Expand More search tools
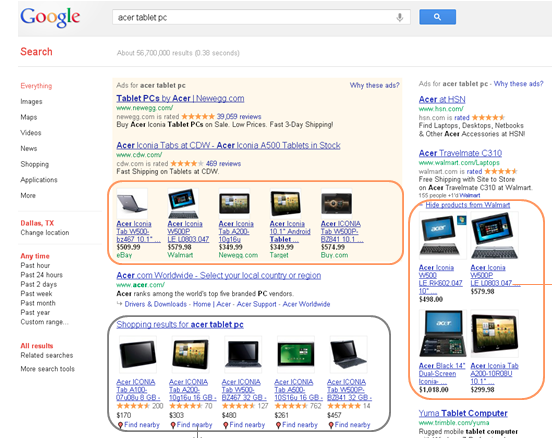 point(48,369)
